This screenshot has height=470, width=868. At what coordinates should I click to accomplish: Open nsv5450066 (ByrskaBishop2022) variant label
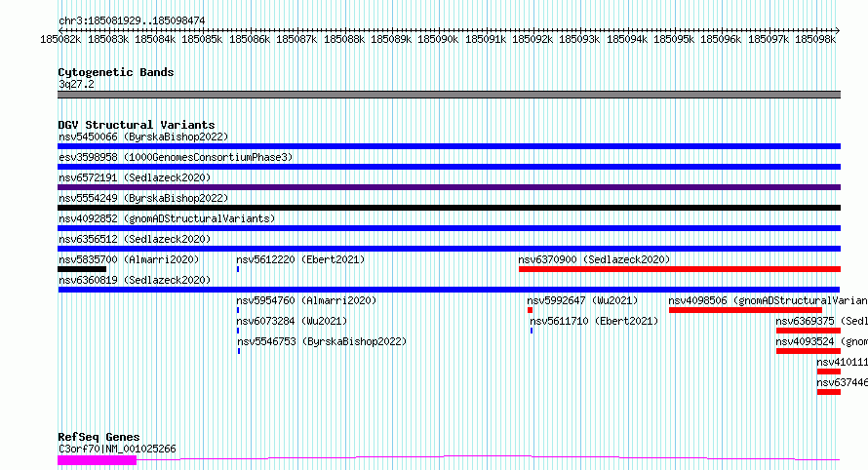point(143,137)
